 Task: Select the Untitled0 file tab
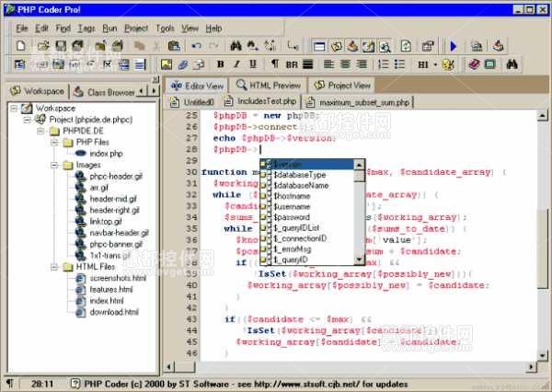click(192, 102)
